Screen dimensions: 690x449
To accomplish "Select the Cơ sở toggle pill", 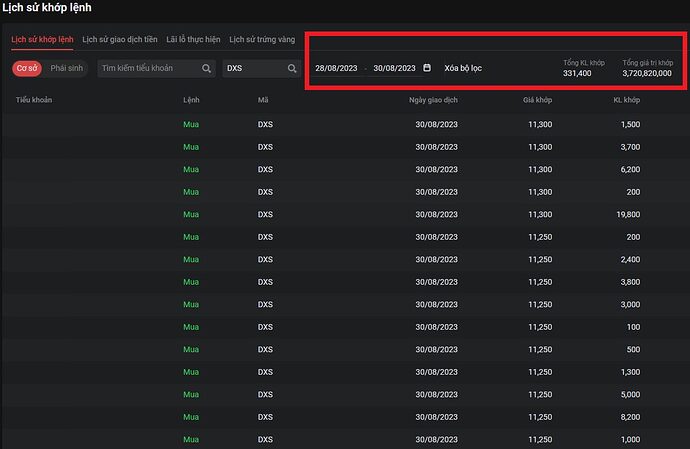I will 26,68.
